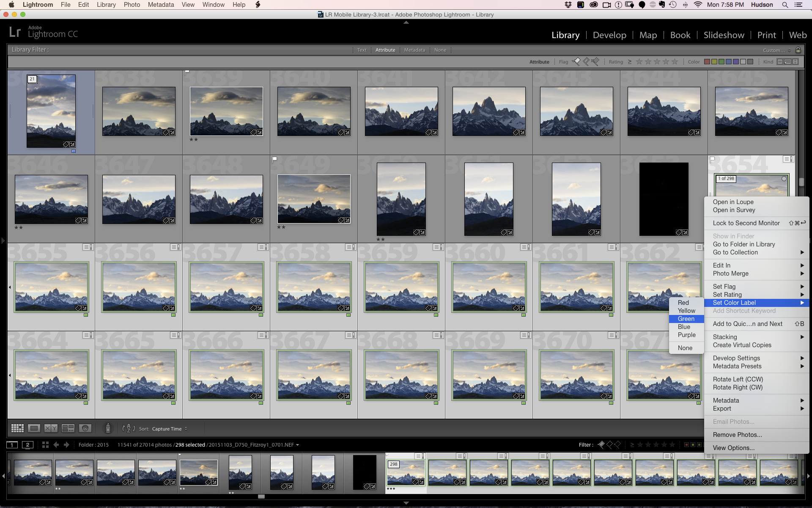
Task: Choose Green in color label submenu
Action: pos(686,319)
